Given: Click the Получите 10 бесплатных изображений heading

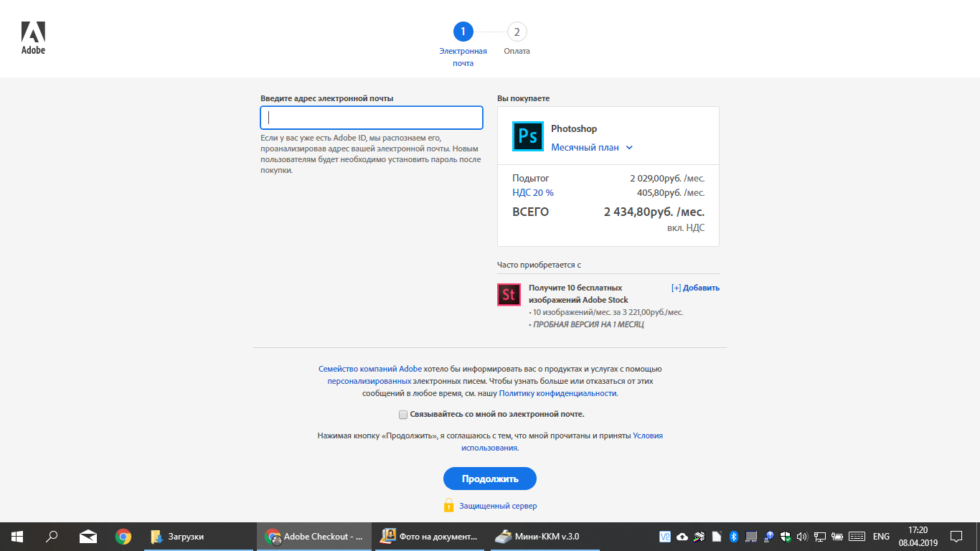Looking at the screenshot, I should pos(578,293).
